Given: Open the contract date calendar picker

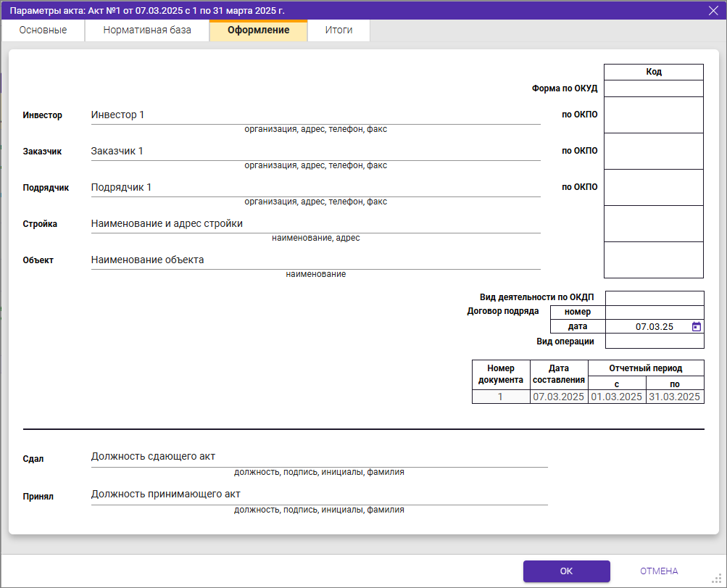Looking at the screenshot, I should click(696, 327).
